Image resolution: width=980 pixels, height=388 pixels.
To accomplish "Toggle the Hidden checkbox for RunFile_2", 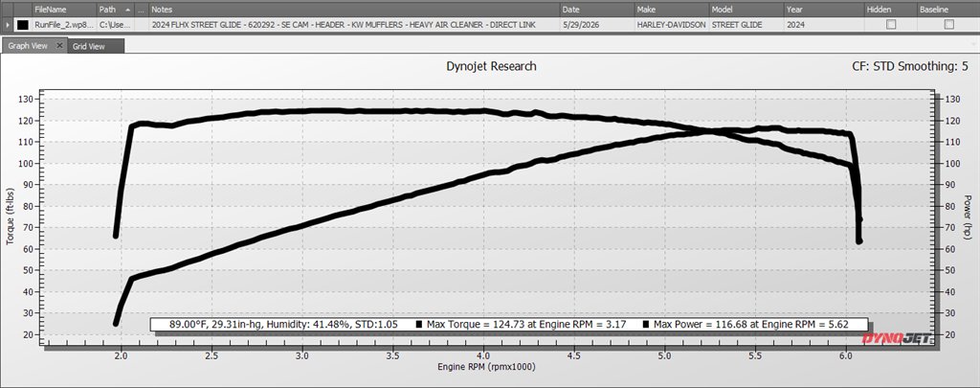I will click(891, 24).
